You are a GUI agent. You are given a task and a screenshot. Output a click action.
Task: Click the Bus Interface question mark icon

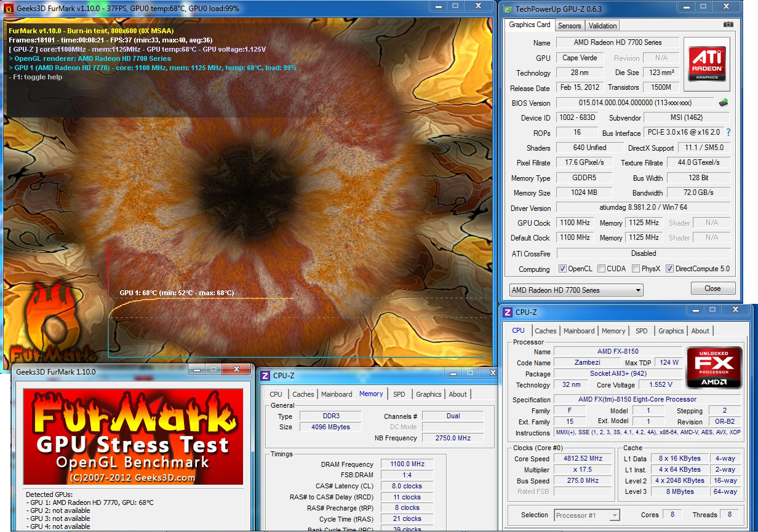[x=728, y=132]
